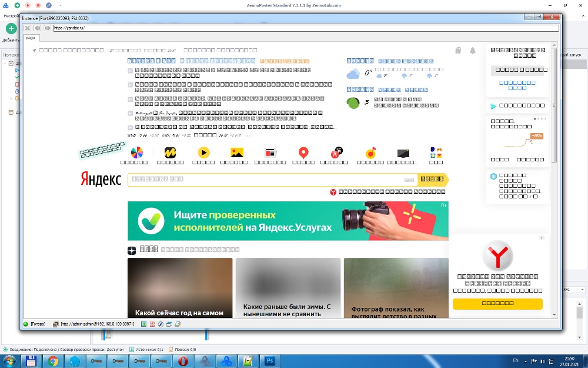Go back using the Instance browser back arrow

click(x=37, y=28)
